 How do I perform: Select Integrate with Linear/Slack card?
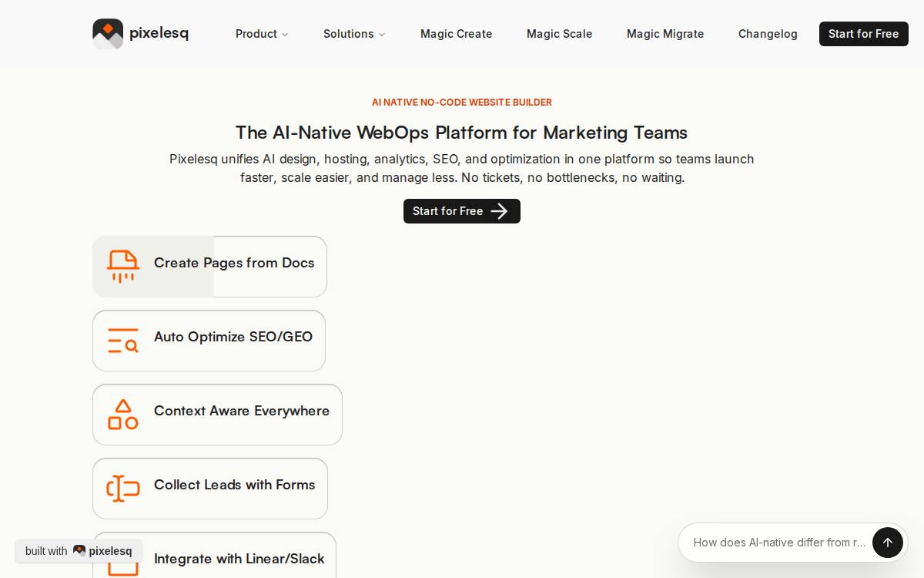point(214,555)
